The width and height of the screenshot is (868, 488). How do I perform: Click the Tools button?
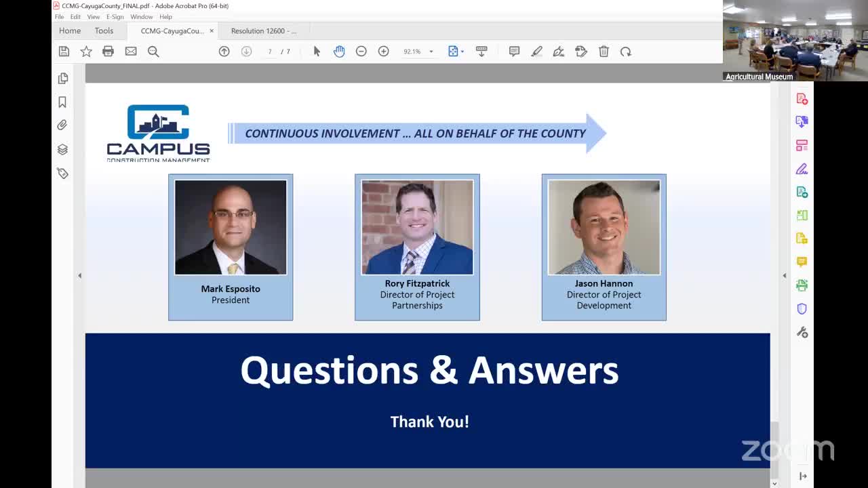(x=104, y=30)
